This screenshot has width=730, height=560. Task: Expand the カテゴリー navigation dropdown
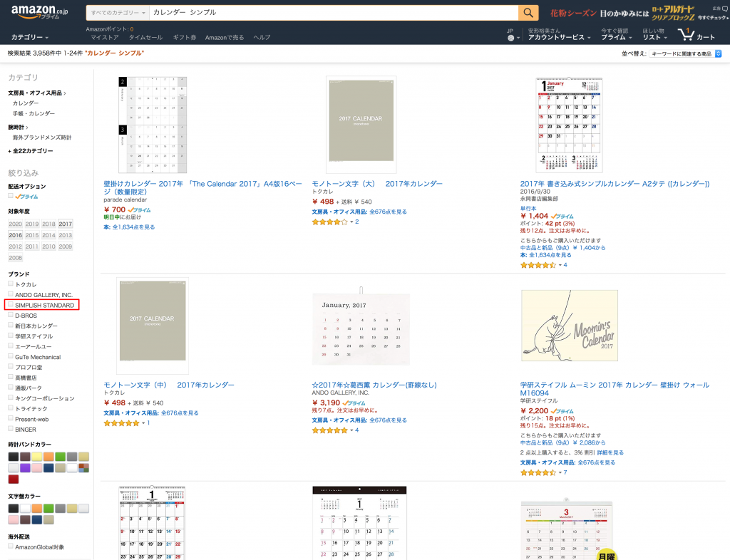[30, 37]
